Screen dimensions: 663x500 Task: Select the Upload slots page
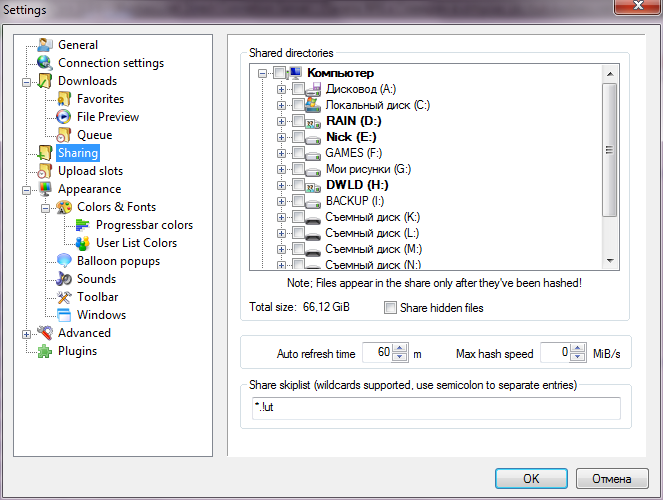(x=90, y=171)
